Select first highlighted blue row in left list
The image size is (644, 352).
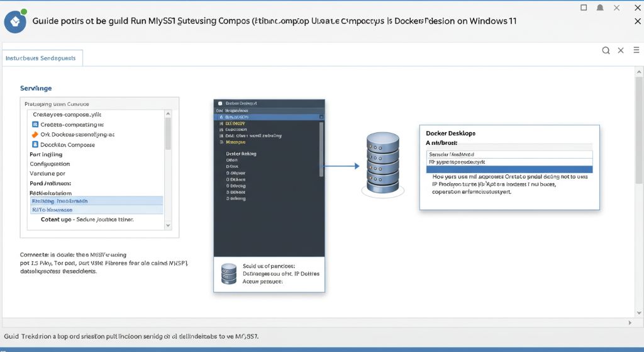(x=96, y=201)
